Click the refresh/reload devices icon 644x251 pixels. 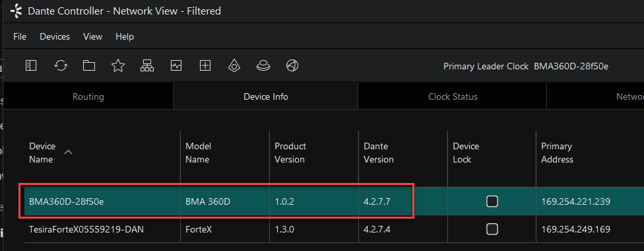coord(61,65)
